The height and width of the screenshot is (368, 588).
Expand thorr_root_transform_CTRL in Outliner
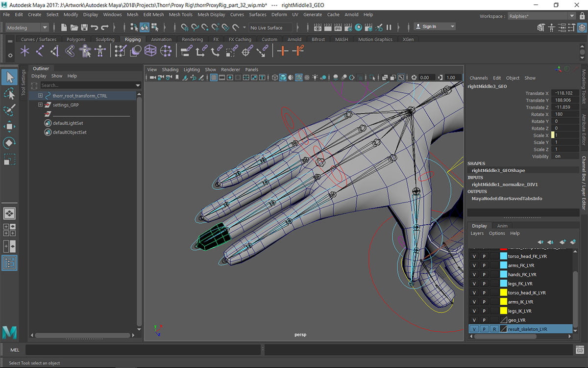coord(40,96)
